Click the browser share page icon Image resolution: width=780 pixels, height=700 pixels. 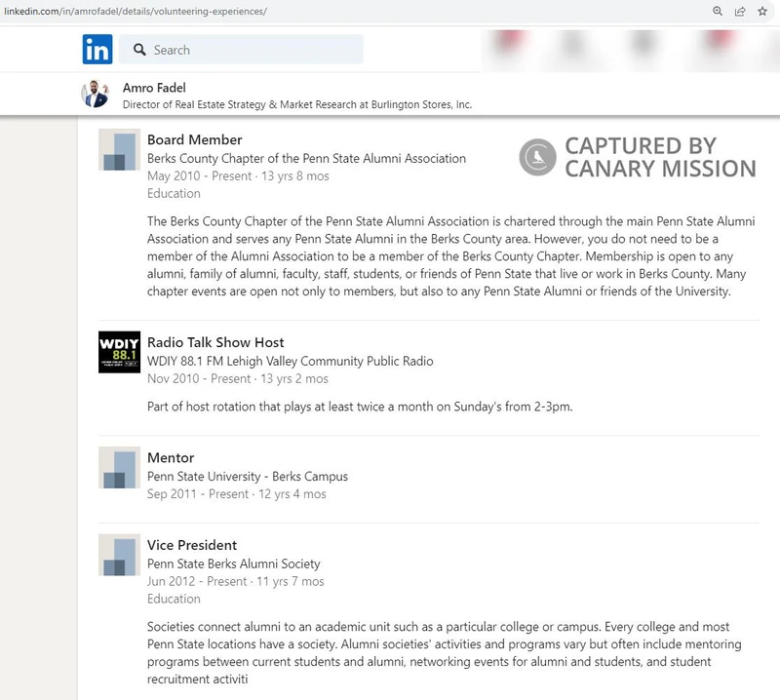740,11
